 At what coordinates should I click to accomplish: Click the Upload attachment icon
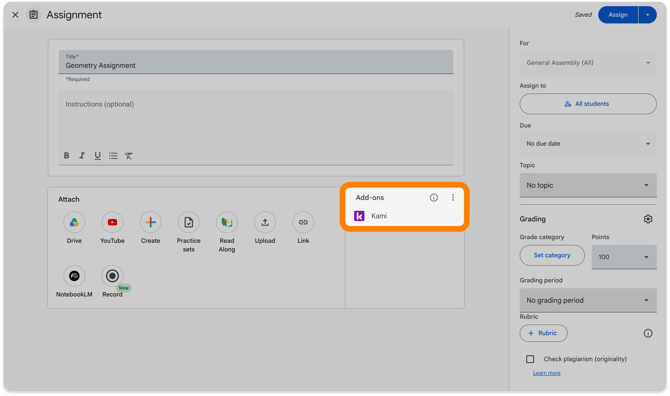tap(265, 222)
